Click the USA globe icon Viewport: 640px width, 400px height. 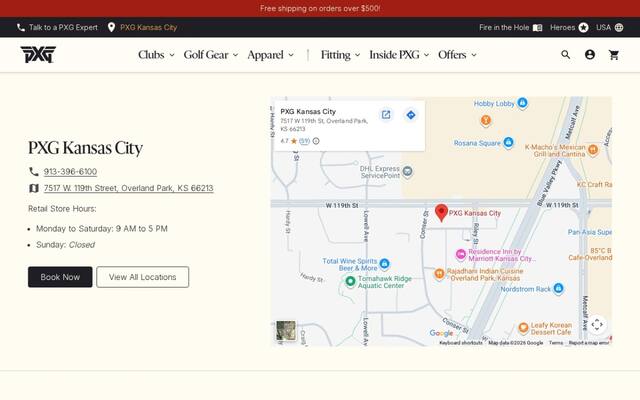(x=619, y=27)
